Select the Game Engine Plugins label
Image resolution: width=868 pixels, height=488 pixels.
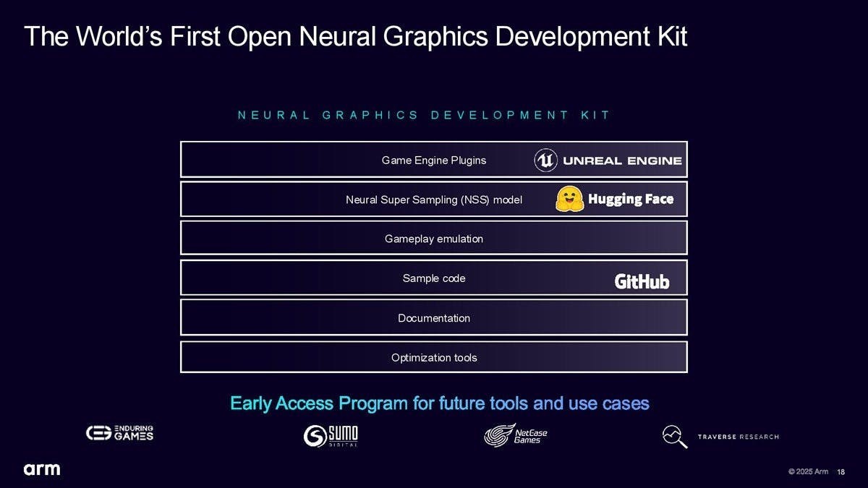pyautogui.click(x=434, y=160)
